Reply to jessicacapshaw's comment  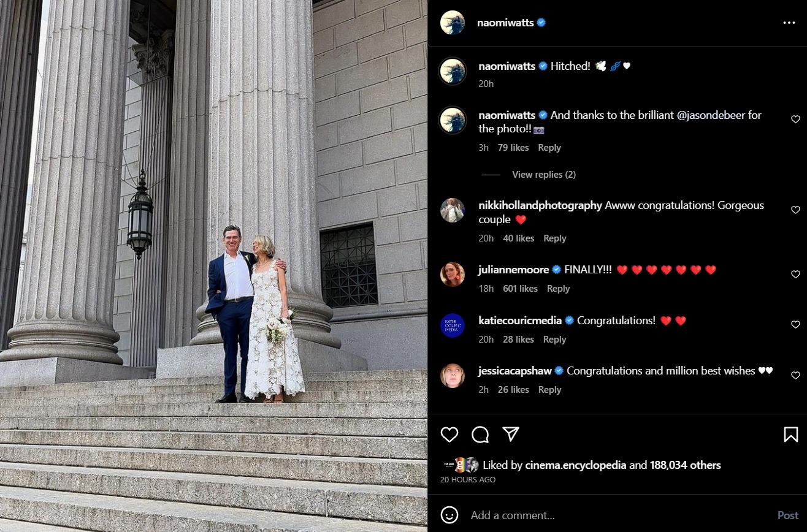[549, 390]
